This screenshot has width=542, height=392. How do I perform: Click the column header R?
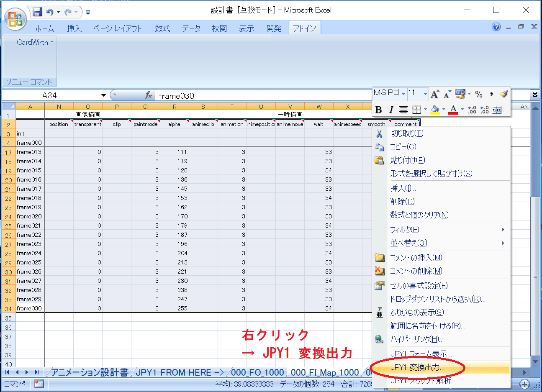(175, 107)
